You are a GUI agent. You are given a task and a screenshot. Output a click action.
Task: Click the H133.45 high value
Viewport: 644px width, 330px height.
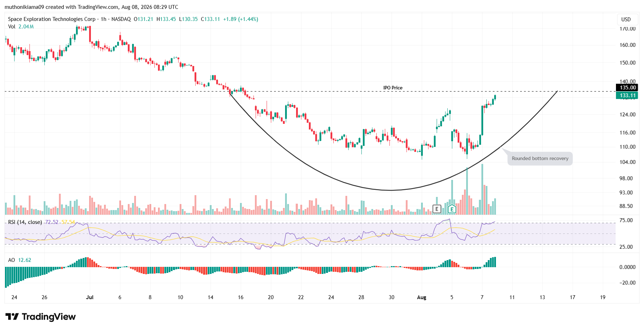[x=166, y=19]
